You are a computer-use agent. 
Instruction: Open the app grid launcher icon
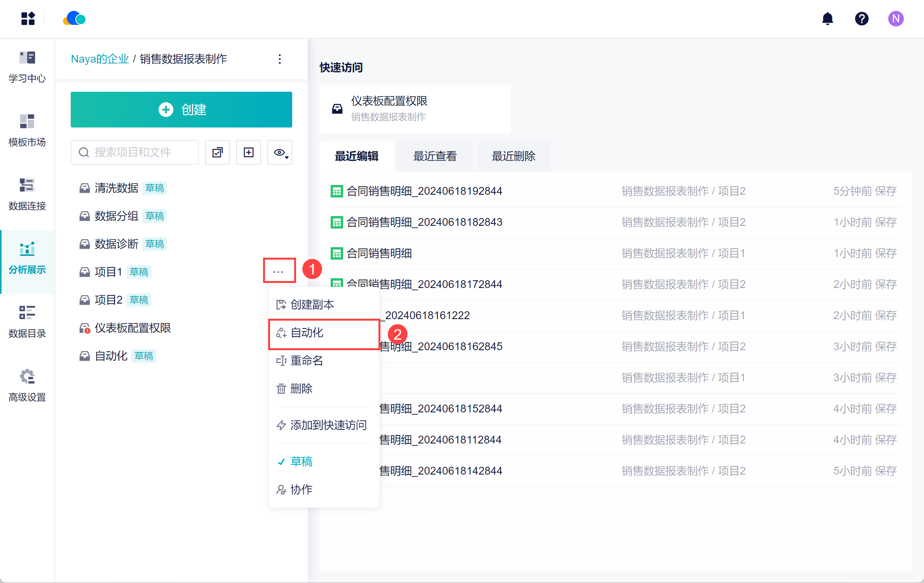pyautogui.click(x=28, y=18)
